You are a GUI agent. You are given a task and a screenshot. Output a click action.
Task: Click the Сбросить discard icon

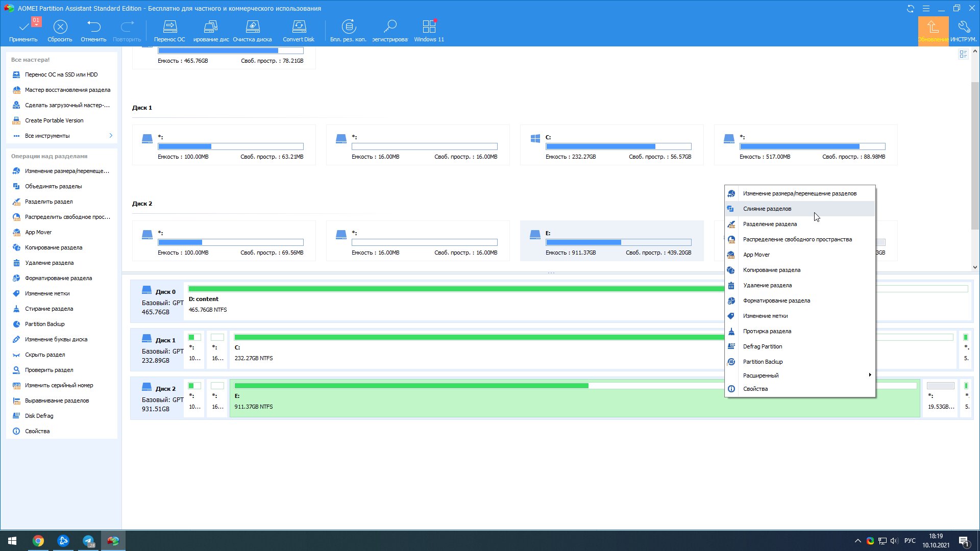tap(60, 31)
